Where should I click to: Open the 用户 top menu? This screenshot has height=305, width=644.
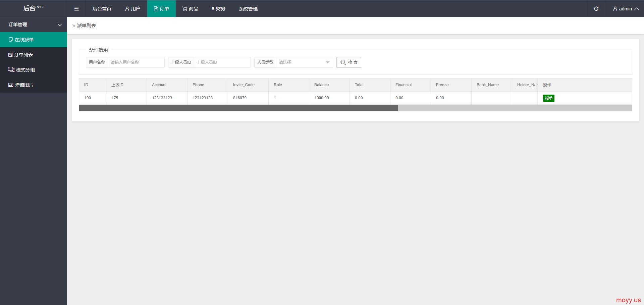(132, 9)
